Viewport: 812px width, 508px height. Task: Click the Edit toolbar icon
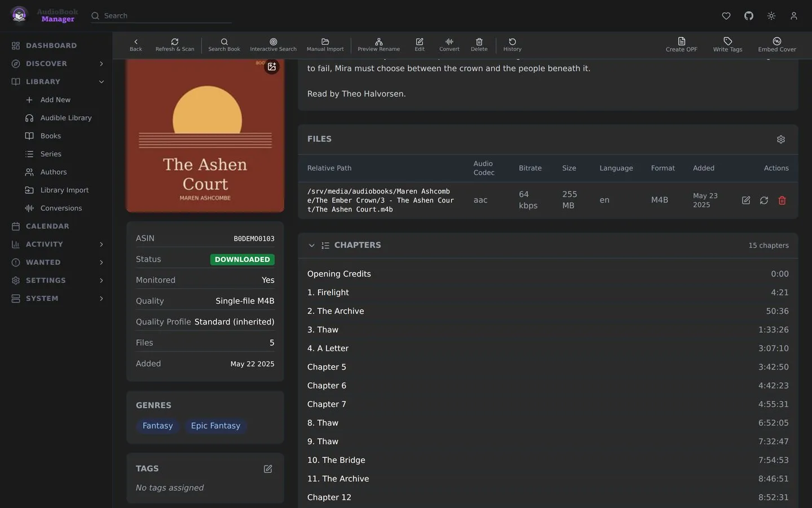pyautogui.click(x=420, y=45)
